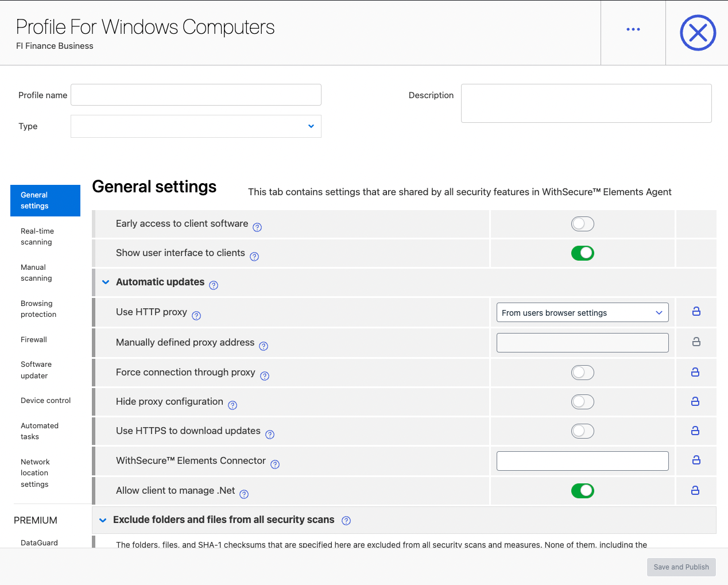
Task: Click the lock icon beside Use HTTP proxy
Action: point(695,312)
